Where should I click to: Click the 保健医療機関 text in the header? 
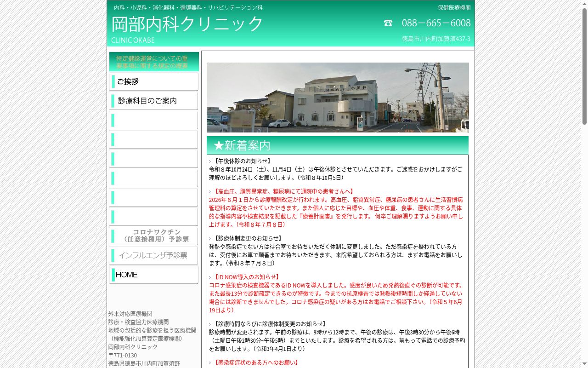tap(454, 8)
